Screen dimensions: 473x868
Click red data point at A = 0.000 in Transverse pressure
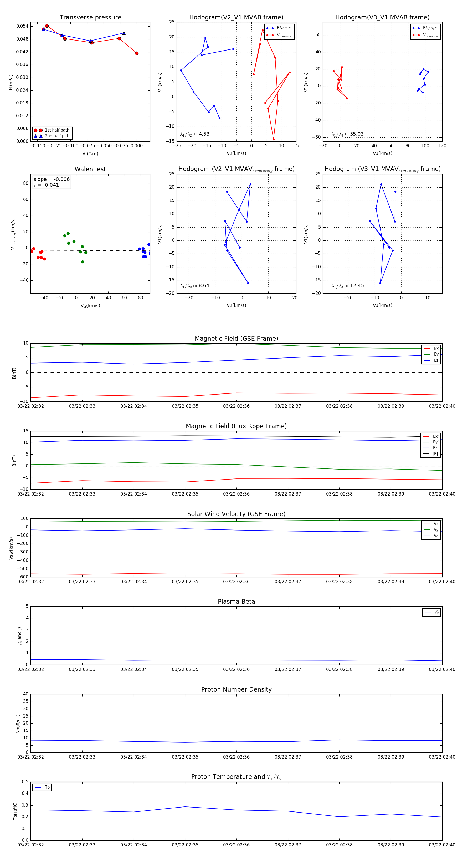[x=137, y=53]
